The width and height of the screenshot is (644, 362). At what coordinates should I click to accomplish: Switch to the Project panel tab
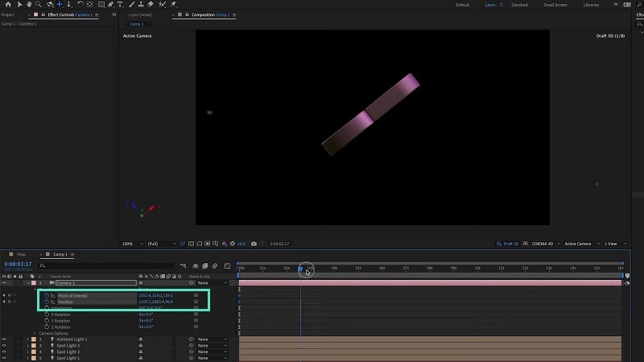click(x=7, y=14)
